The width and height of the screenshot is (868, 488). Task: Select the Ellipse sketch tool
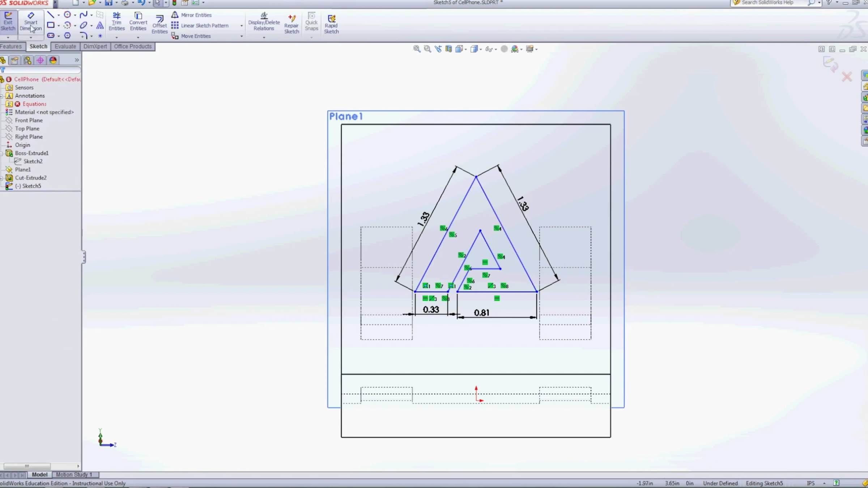[x=84, y=25]
